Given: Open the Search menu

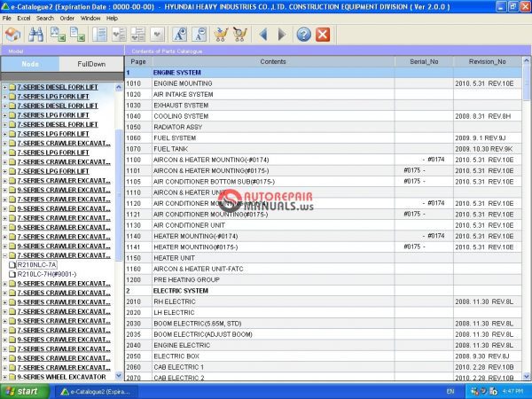Looking at the screenshot, I should (x=45, y=19).
